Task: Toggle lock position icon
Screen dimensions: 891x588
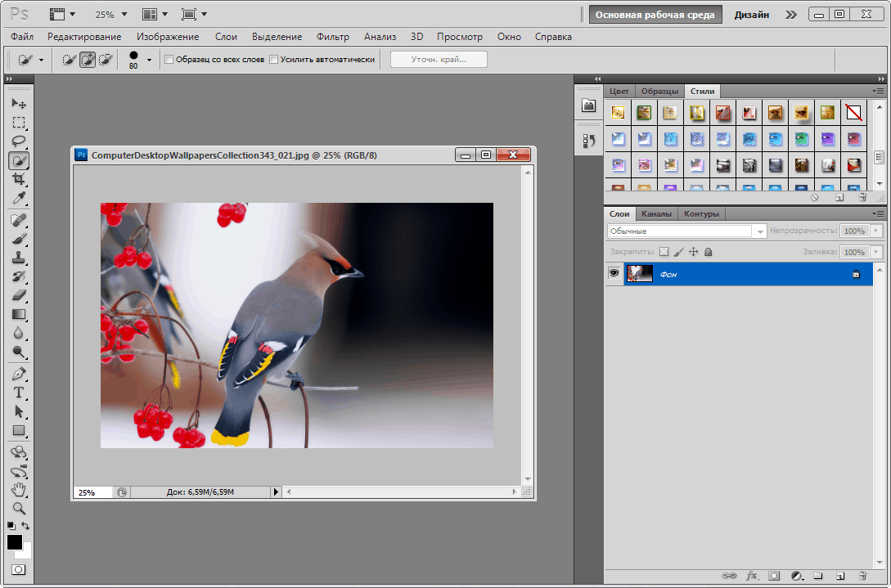Action: coord(693,252)
